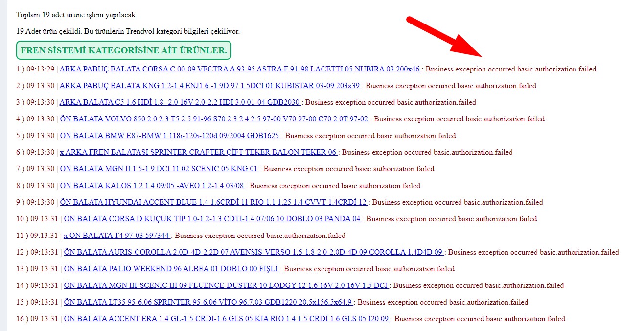Screen dimensions: 644x331
Task: Open ÖN BALATA AURIS-COROLLA product link
Action: click(x=253, y=252)
